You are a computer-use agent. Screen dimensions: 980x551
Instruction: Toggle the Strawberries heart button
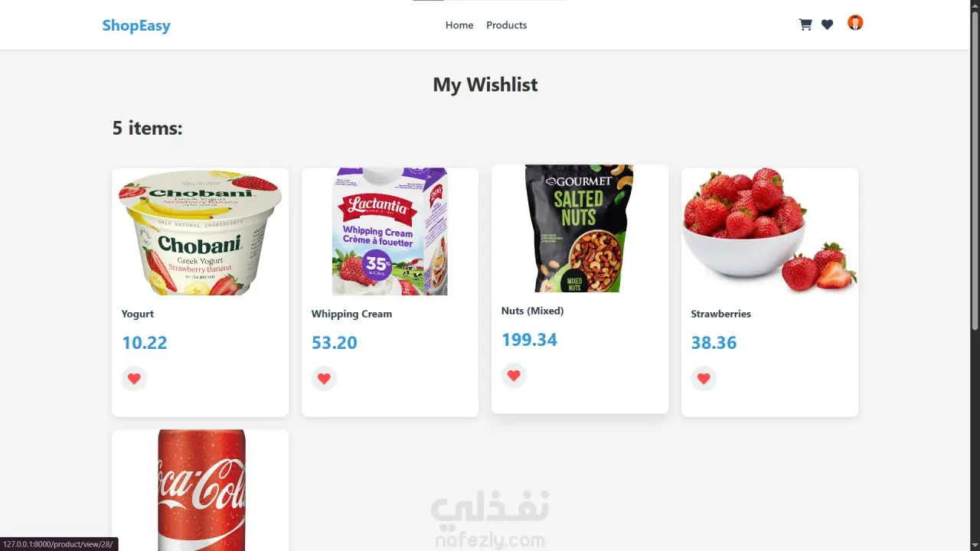pyautogui.click(x=704, y=378)
